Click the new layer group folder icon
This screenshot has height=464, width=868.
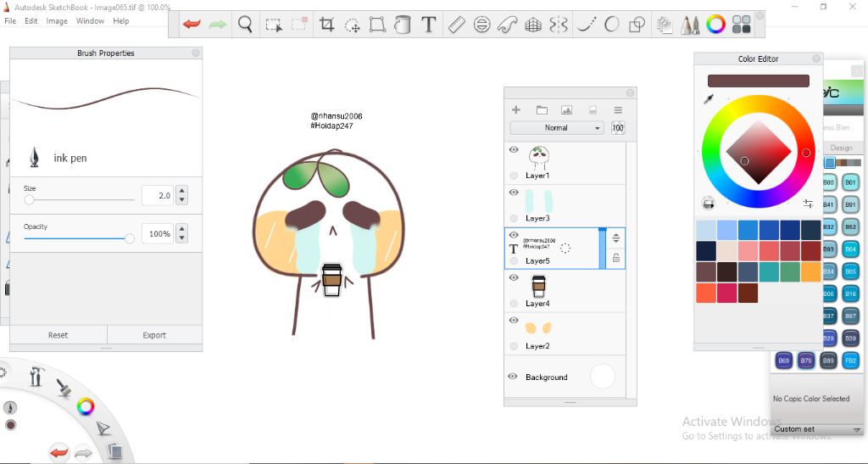tap(542, 109)
